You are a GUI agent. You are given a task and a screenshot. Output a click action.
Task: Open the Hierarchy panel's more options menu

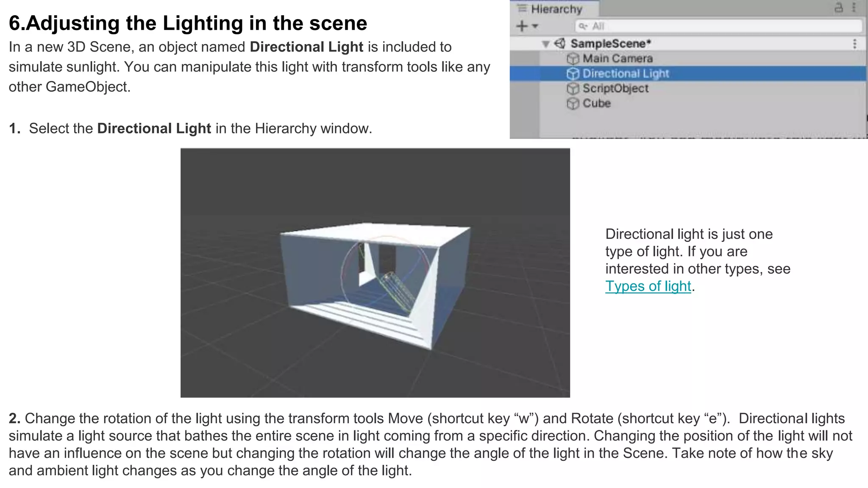pyautogui.click(x=854, y=8)
